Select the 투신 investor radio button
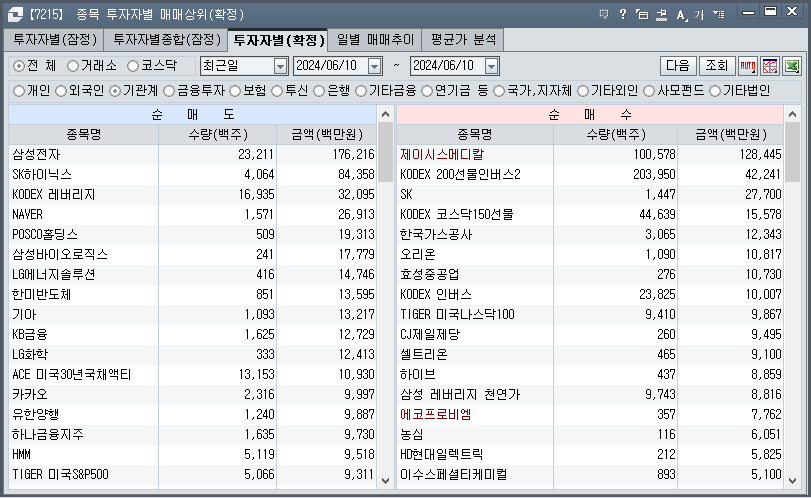 click(277, 91)
